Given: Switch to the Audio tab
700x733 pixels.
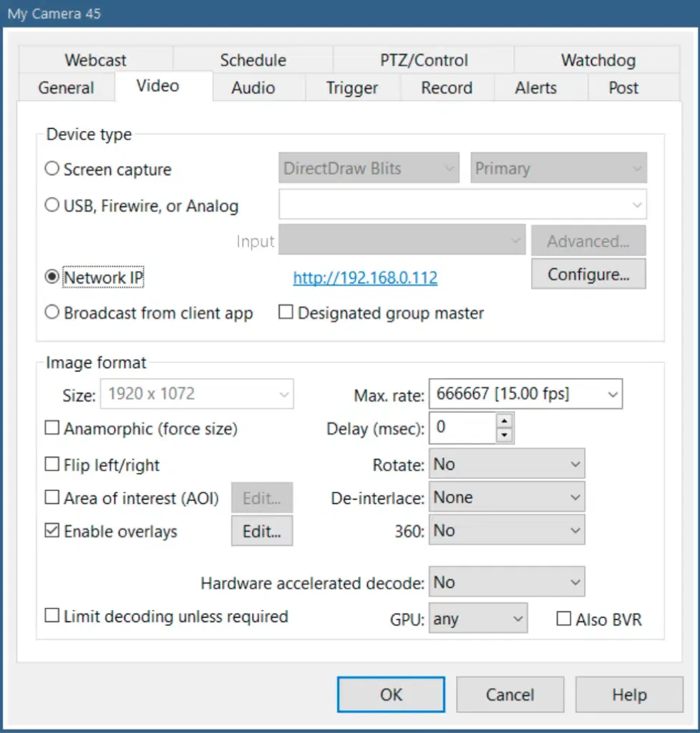Looking at the screenshot, I should [253, 88].
